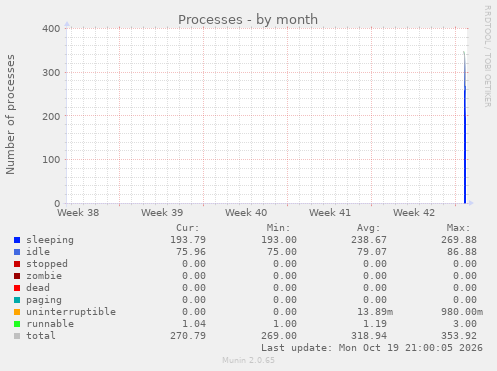Click the 'Min:' column header
497x371 pixels.
pos(278,228)
